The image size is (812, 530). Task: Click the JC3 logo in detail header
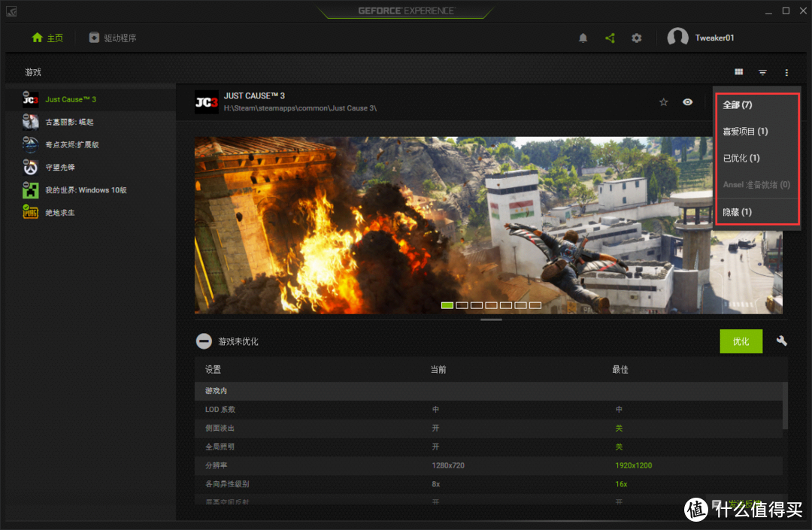[206, 102]
